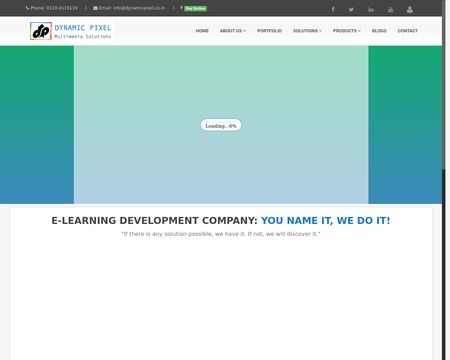The width and height of the screenshot is (450, 360).
Task: Open the Twitter social icon
Action: 351,10
